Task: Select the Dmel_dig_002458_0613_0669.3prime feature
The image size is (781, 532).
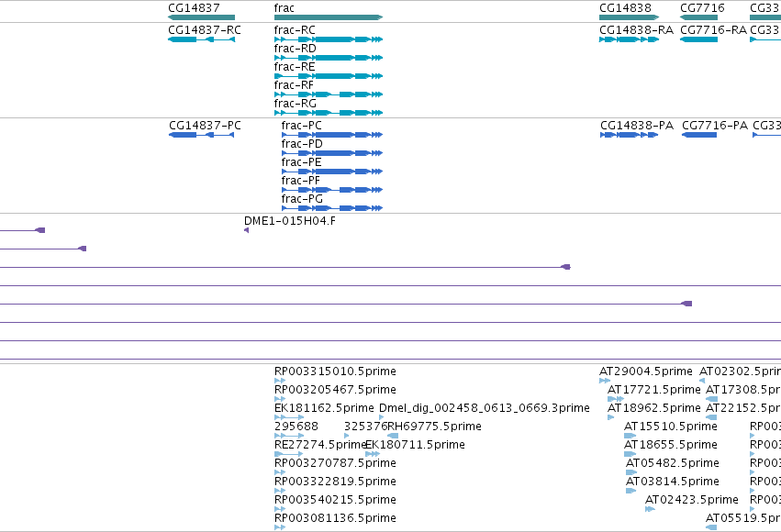Action: click(x=382, y=417)
